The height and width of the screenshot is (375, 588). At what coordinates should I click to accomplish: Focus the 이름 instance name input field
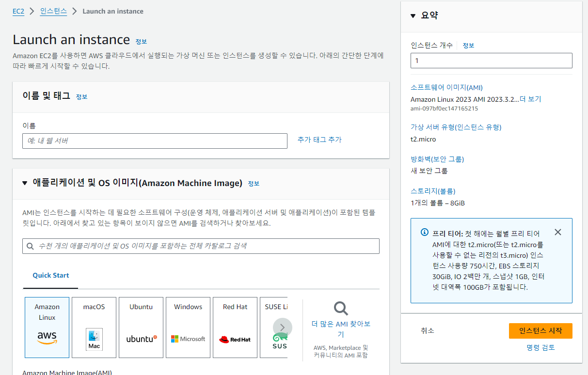point(155,141)
